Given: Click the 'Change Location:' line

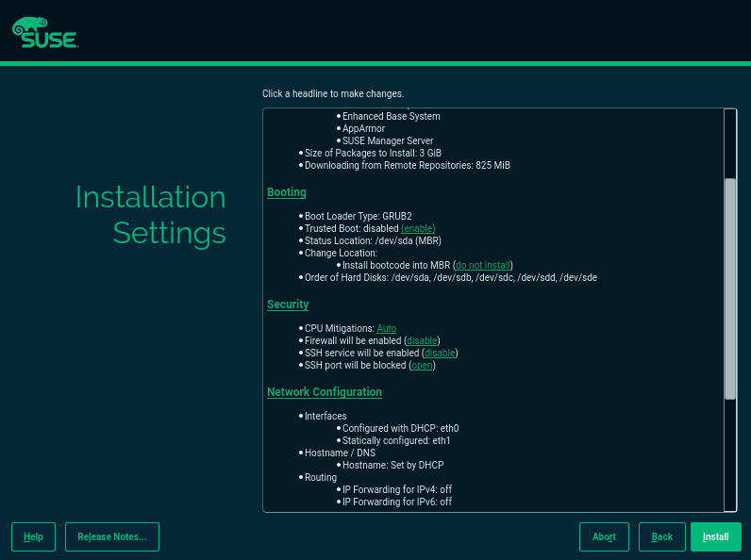Looking at the screenshot, I should [x=341, y=254].
